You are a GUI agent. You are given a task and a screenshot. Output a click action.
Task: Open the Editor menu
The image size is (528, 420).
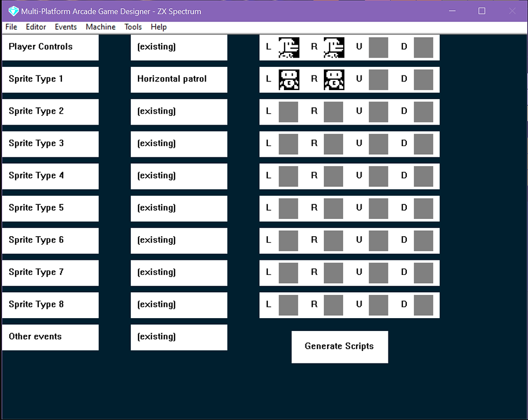pyautogui.click(x=36, y=27)
